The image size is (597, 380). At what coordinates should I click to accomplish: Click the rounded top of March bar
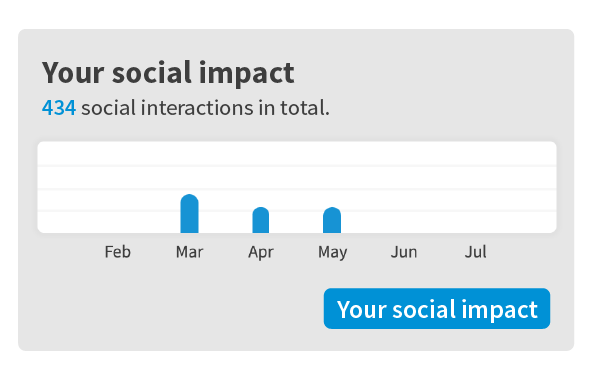click(189, 199)
